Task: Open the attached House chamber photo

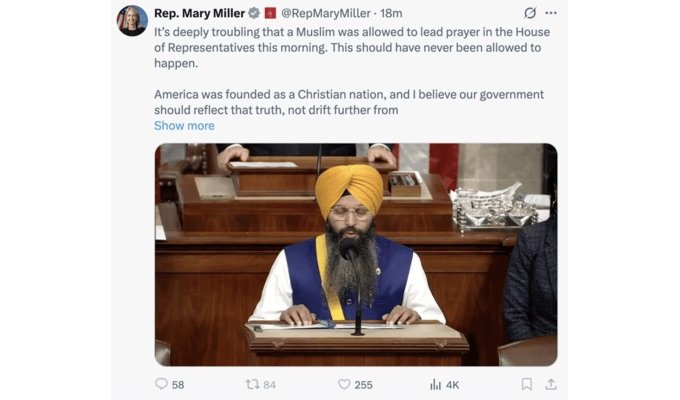Action: coord(356,255)
